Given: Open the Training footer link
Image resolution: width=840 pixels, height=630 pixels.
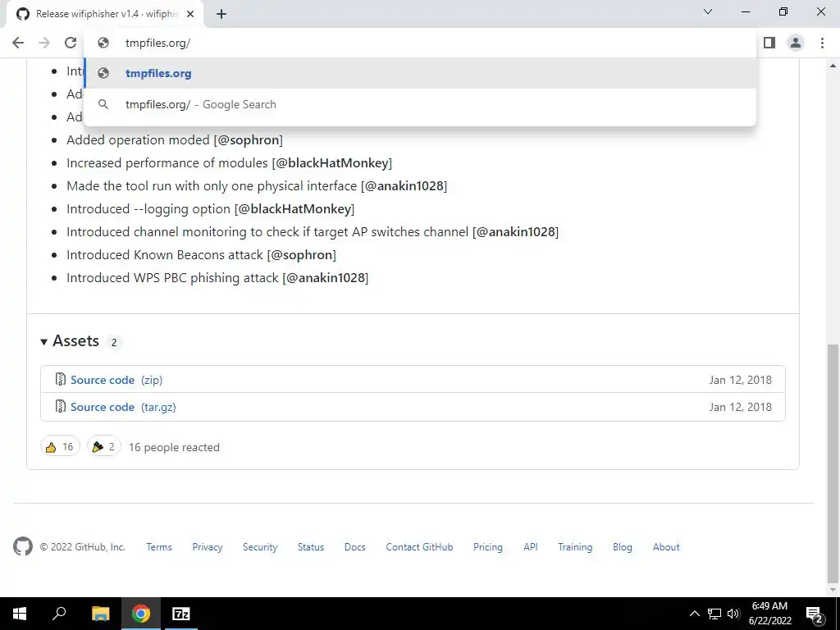Looking at the screenshot, I should click(x=575, y=547).
